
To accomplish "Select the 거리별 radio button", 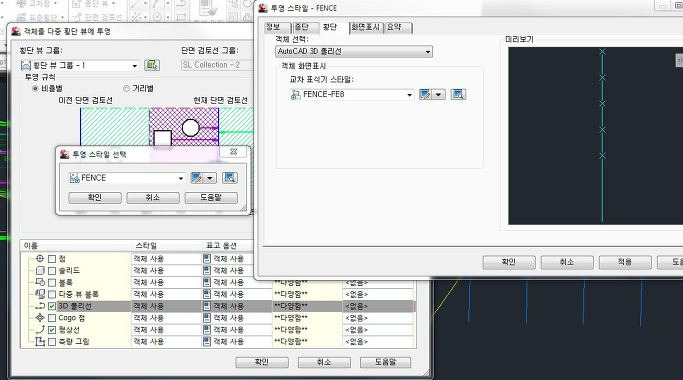I will pos(126,88).
